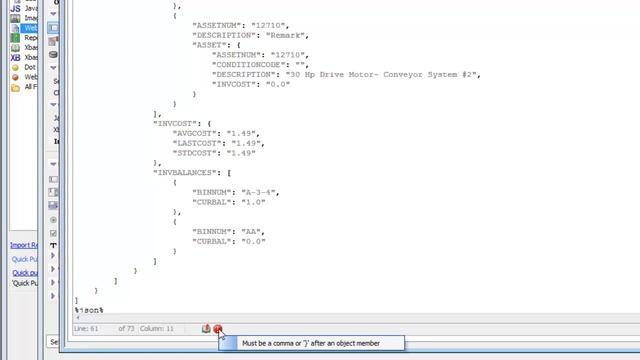This screenshot has height=360, width=640.
Task: Click 'Line: 61' in the status bar
Action: (86, 329)
